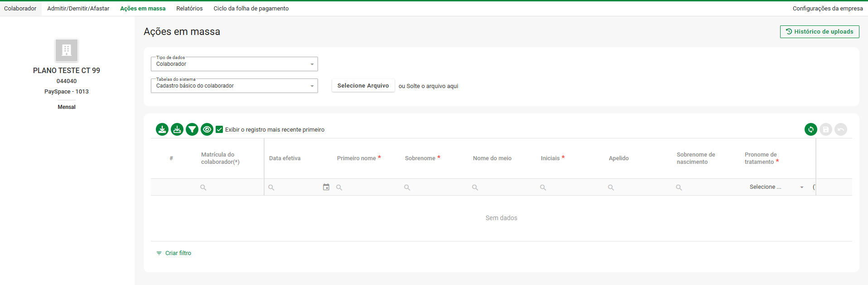Expand the Tabelas do sistema dropdown

(234, 86)
